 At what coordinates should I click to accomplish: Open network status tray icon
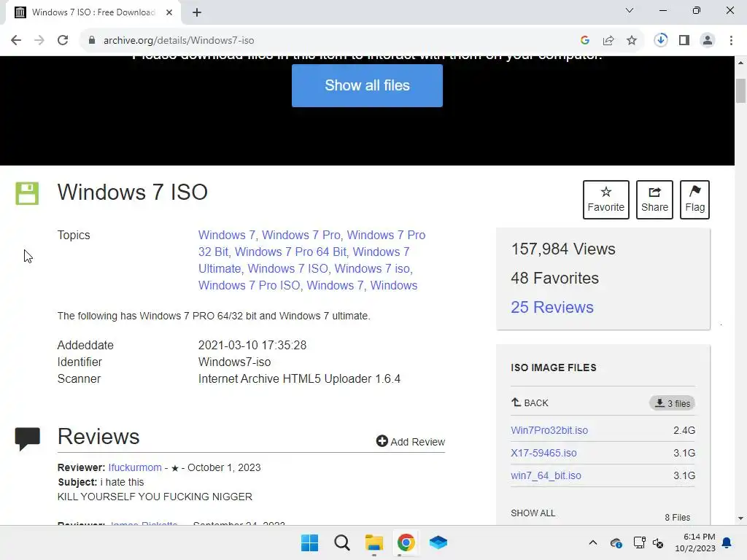[x=639, y=542]
